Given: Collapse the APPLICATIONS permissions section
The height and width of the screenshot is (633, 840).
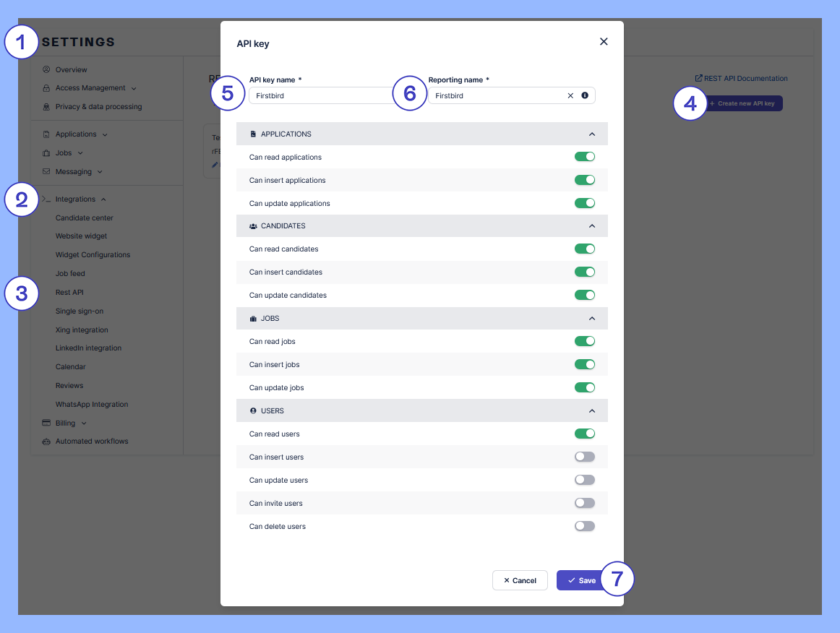Looking at the screenshot, I should (x=592, y=134).
